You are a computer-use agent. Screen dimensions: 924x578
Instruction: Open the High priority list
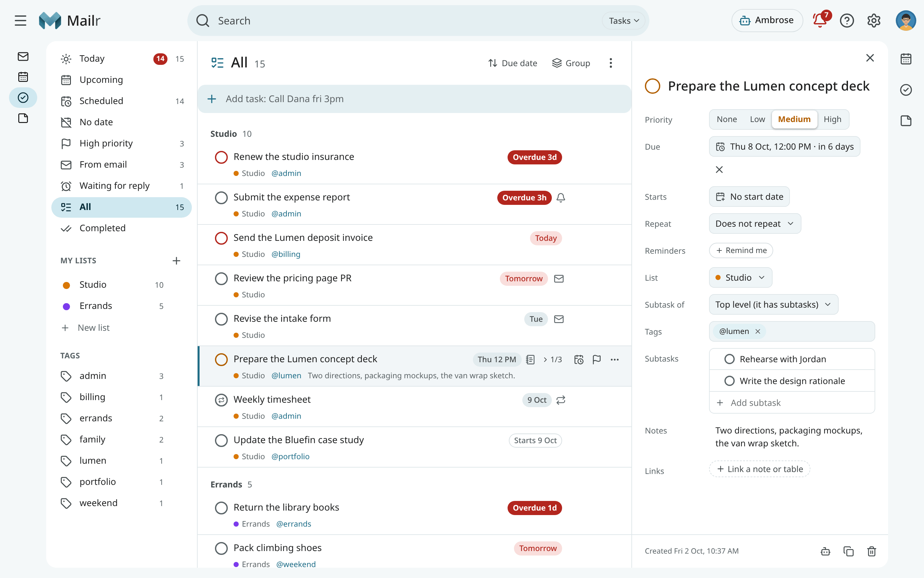click(x=121, y=143)
